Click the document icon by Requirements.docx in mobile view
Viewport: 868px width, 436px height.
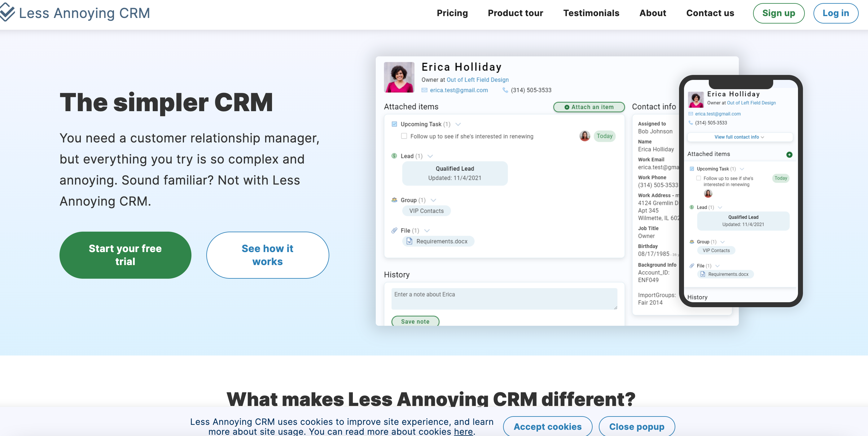703,274
